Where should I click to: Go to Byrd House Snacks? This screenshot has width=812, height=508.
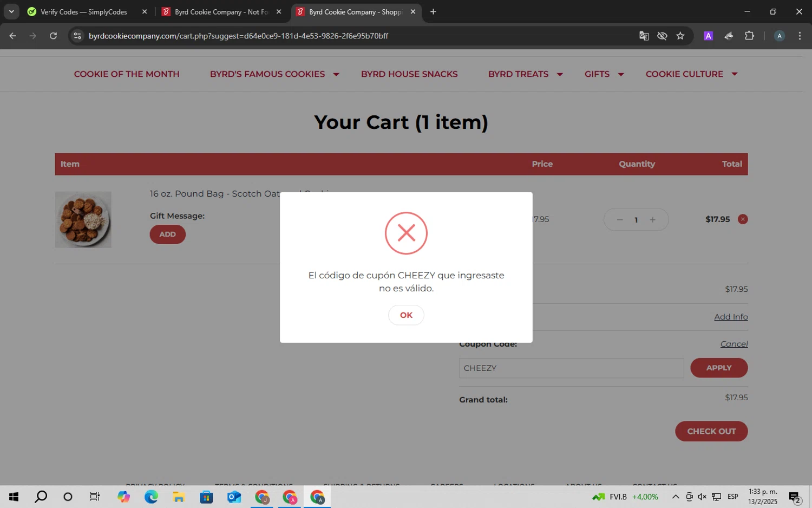[409, 74]
